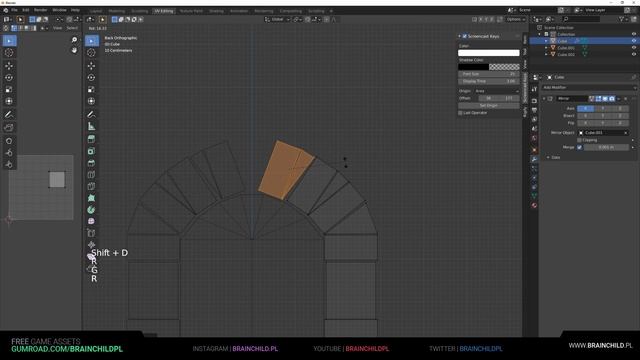Select the Inset Faces tool
The image size is (640, 360).
[x=91, y=151]
